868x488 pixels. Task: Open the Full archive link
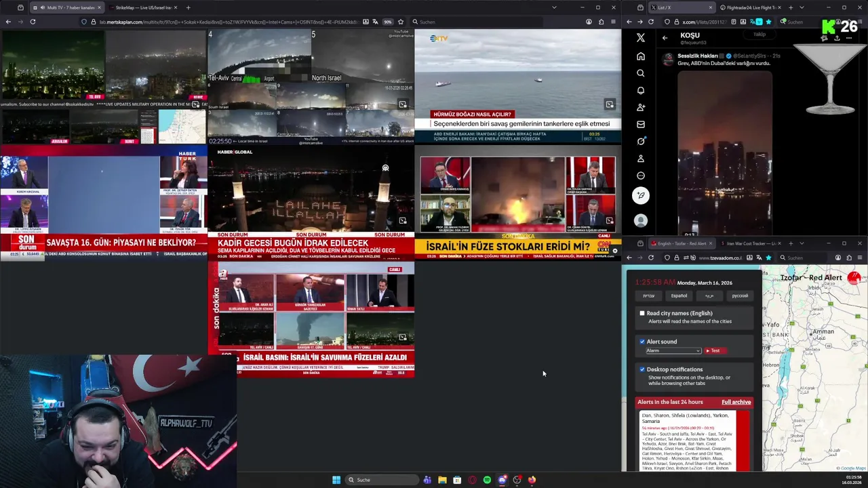(736, 402)
